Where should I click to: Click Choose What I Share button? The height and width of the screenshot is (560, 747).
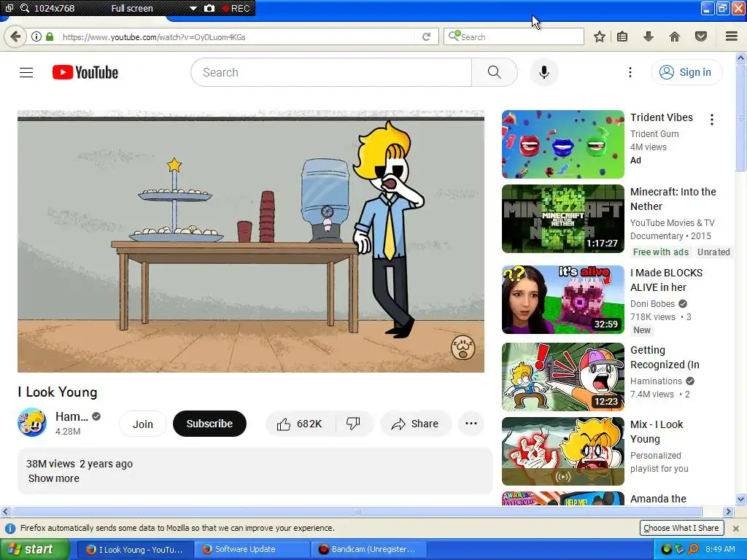click(x=681, y=528)
